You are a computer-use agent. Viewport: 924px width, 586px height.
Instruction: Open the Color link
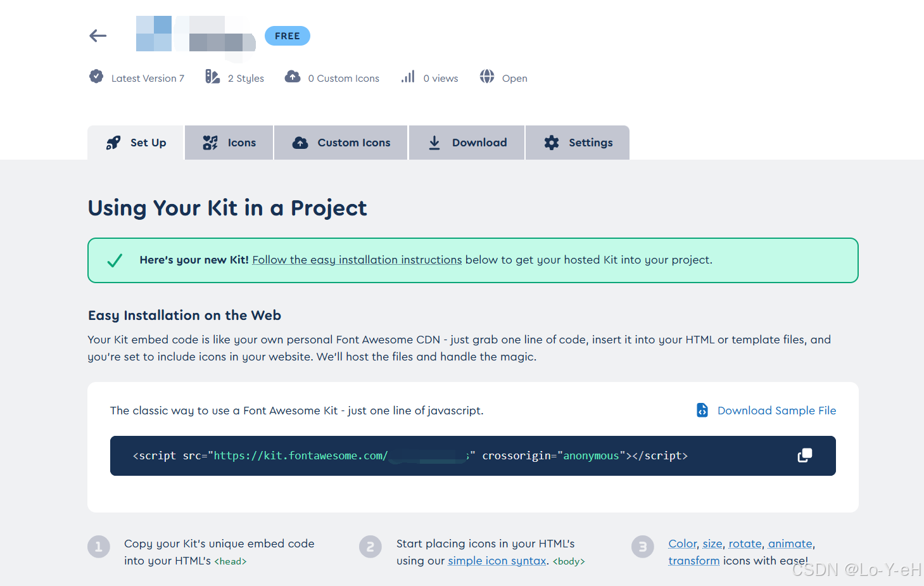click(683, 544)
